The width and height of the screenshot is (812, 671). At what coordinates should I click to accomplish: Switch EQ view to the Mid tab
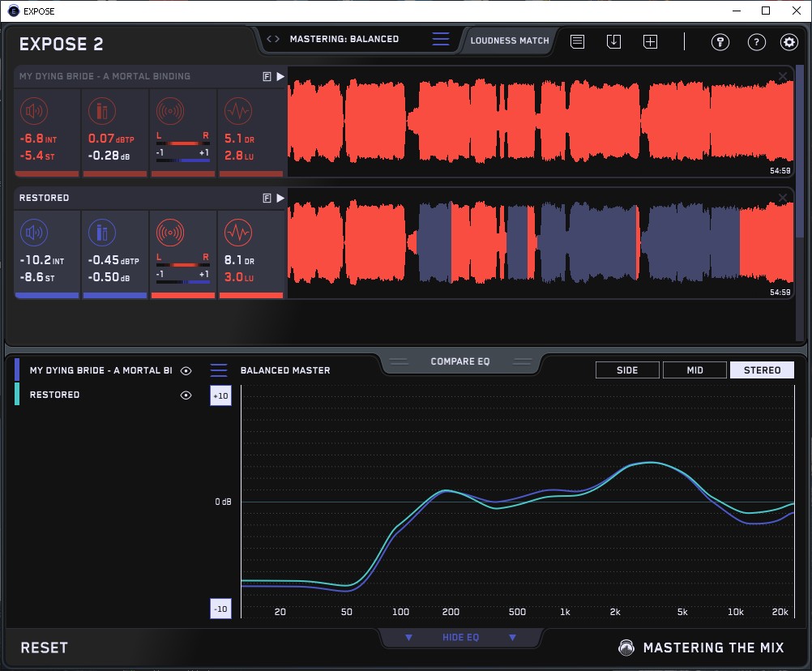pyautogui.click(x=694, y=370)
